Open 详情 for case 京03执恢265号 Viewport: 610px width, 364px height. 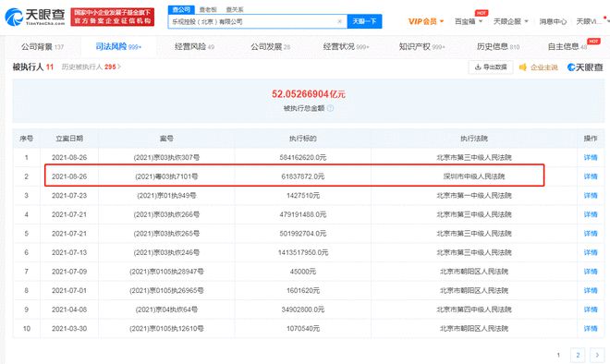591,234
